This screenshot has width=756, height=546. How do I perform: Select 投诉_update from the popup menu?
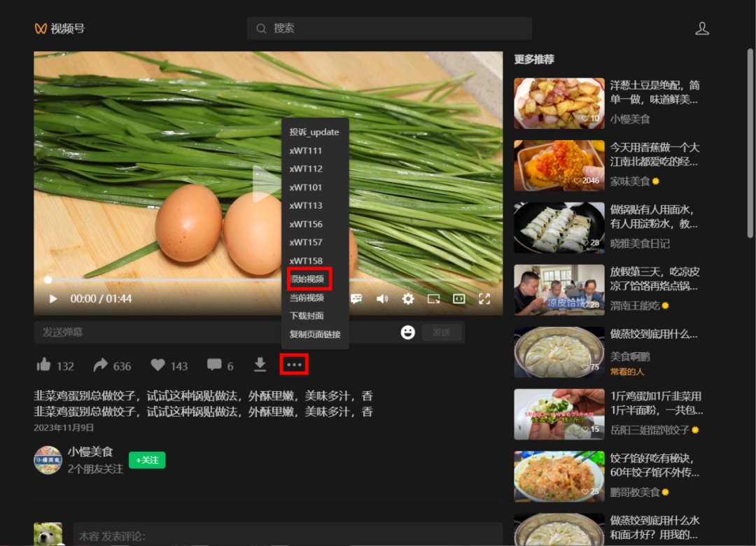(x=314, y=132)
